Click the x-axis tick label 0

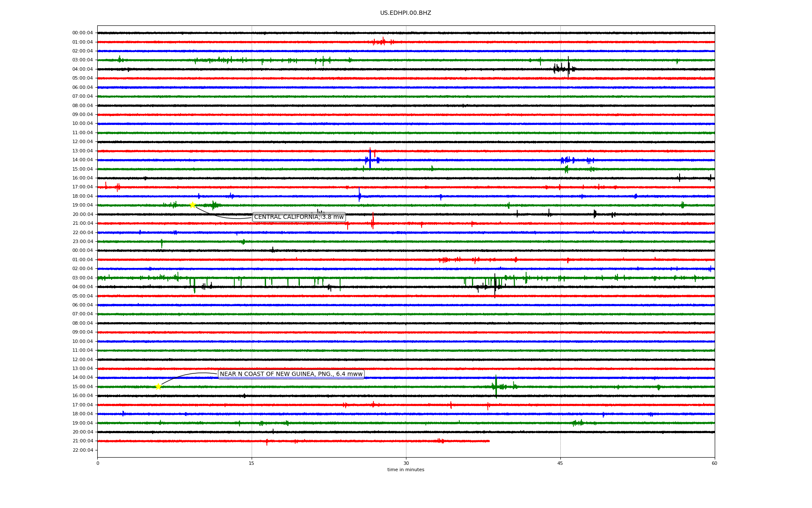(98, 464)
